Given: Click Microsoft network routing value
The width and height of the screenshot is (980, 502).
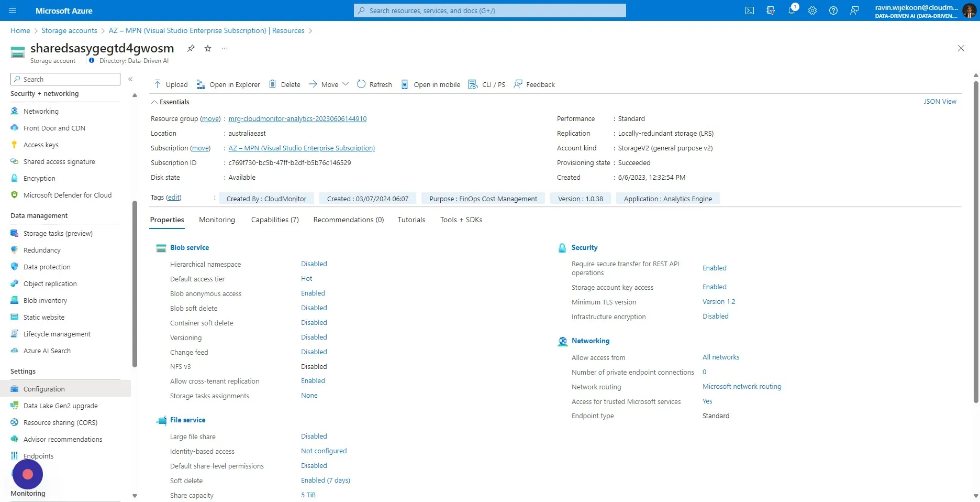Looking at the screenshot, I should (x=742, y=387).
